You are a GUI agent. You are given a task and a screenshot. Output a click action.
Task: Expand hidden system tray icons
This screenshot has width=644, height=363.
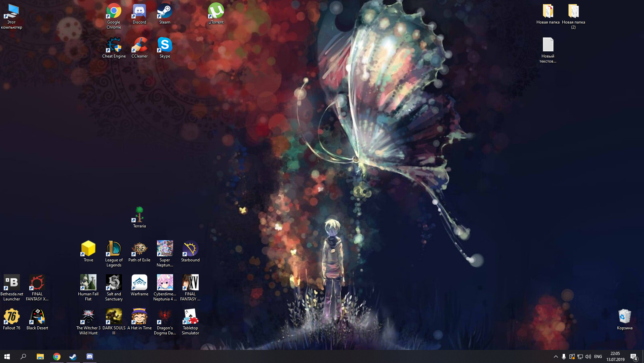[x=556, y=357]
